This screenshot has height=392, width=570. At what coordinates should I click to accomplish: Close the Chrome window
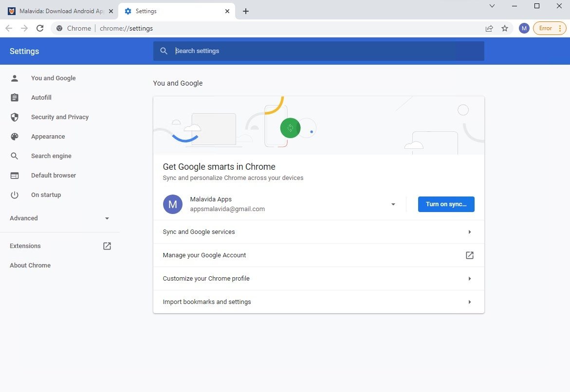559,6
